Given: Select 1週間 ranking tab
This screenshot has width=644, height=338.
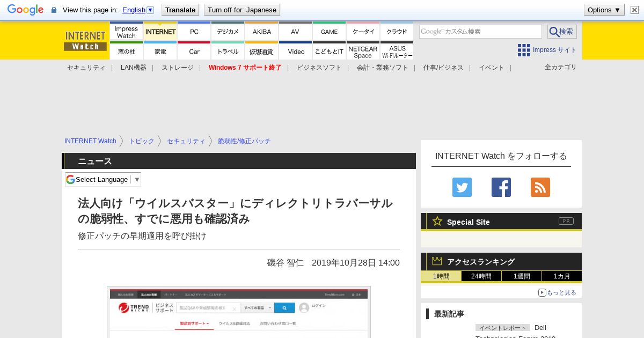Looking at the screenshot, I should click(522, 276).
